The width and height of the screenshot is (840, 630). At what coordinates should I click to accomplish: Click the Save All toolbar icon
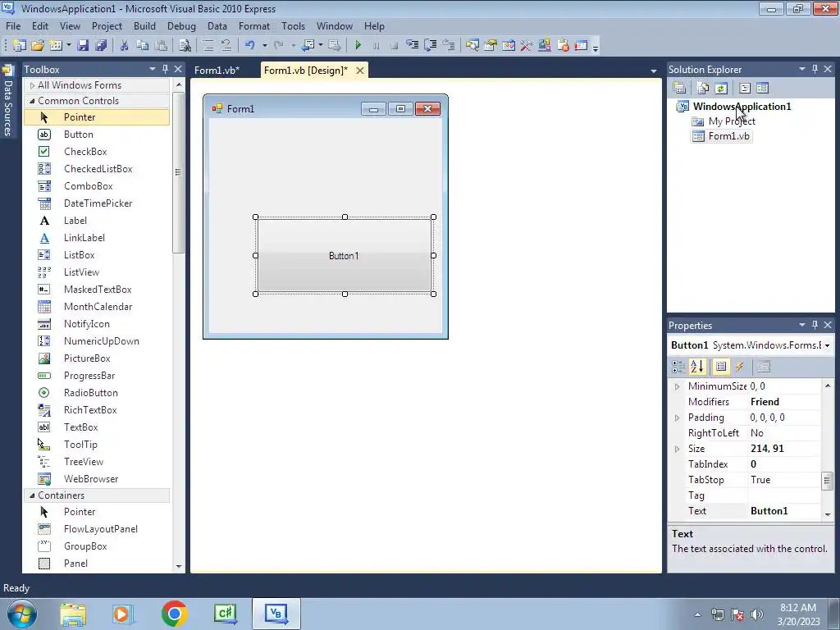coord(101,46)
